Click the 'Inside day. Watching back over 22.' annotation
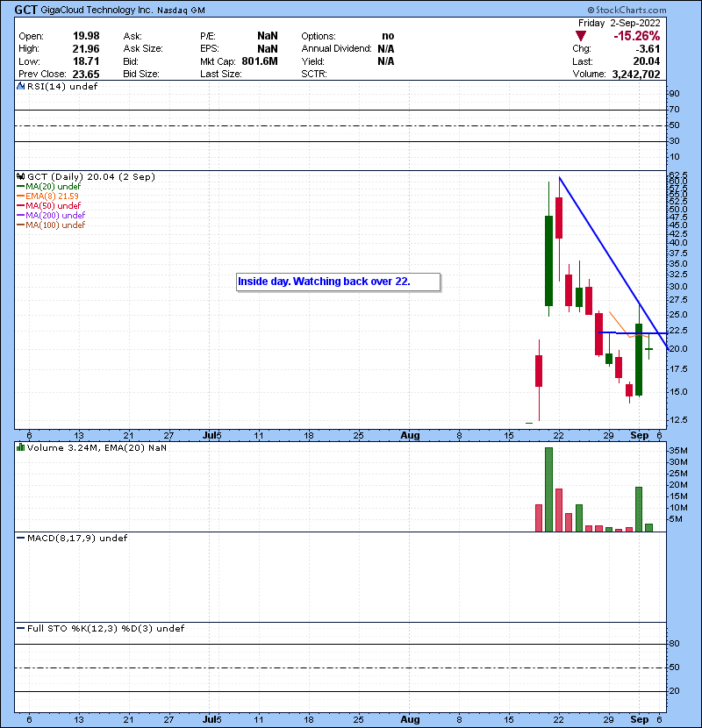Screen dimensions: 702x728 (x=338, y=282)
